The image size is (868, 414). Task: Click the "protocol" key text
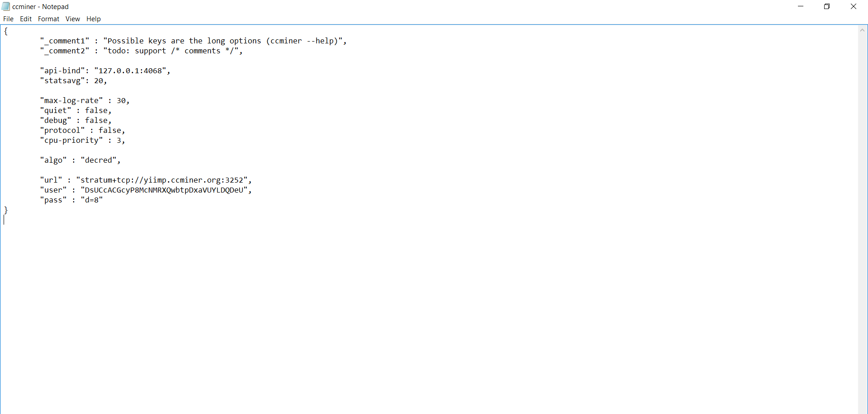[x=62, y=131]
